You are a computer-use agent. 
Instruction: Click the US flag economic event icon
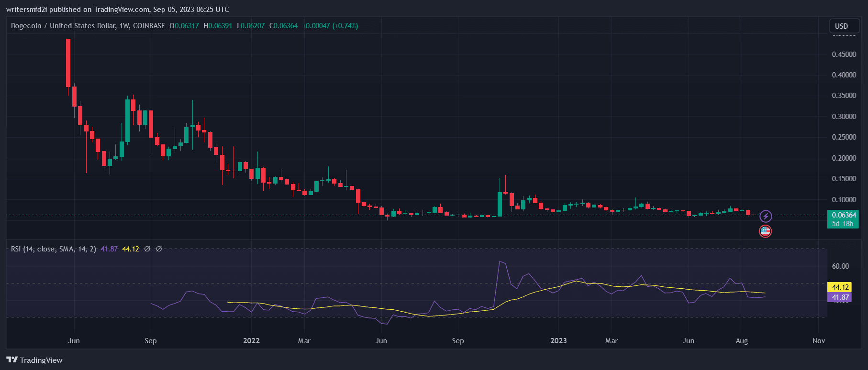pos(765,231)
